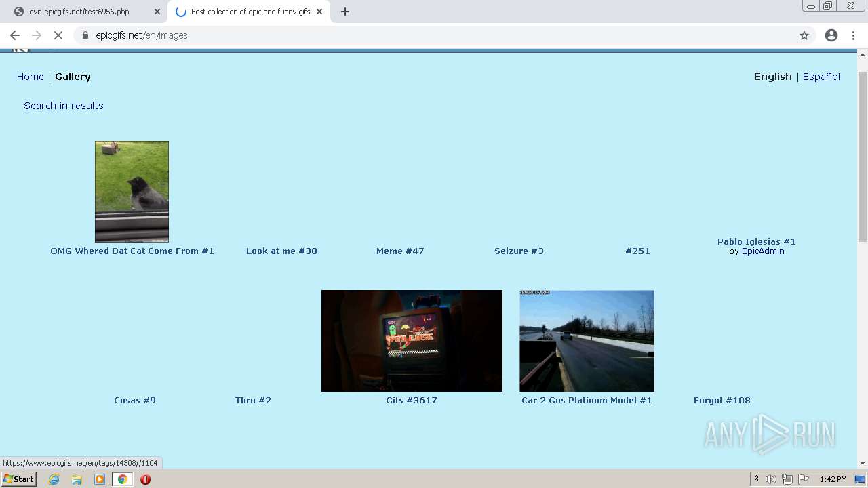Open Search in results

[x=64, y=106]
